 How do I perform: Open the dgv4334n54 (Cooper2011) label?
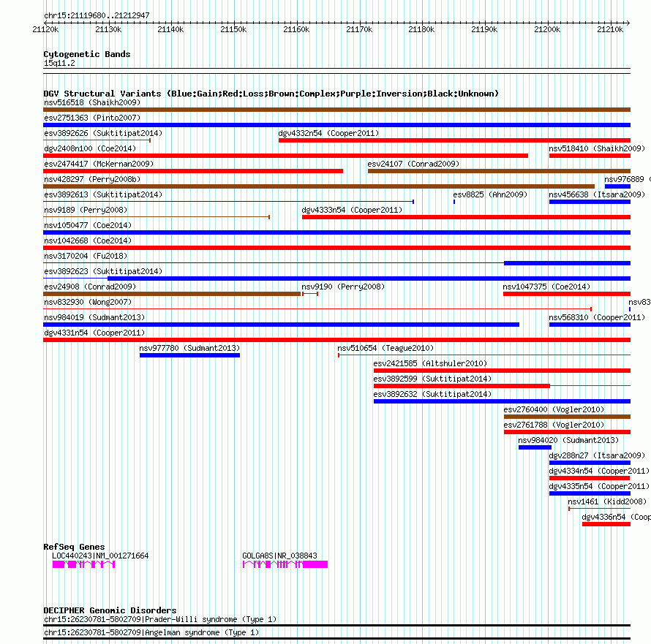tap(598, 471)
